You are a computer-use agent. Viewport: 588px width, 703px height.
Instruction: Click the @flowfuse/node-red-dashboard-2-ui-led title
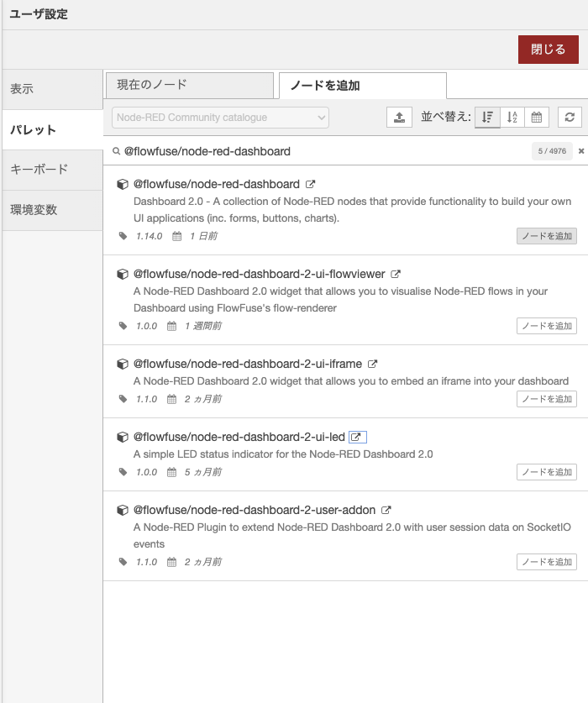239,437
